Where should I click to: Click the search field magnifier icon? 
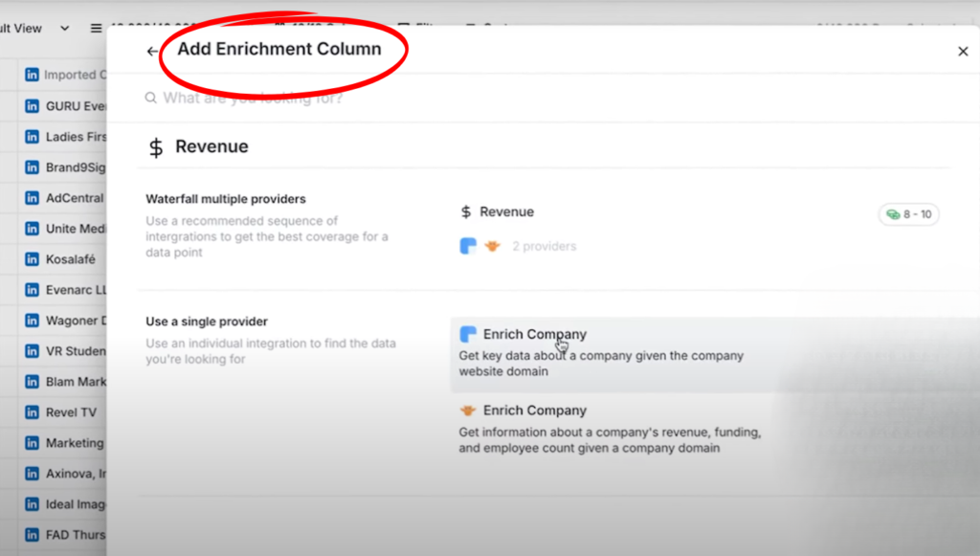point(150,98)
